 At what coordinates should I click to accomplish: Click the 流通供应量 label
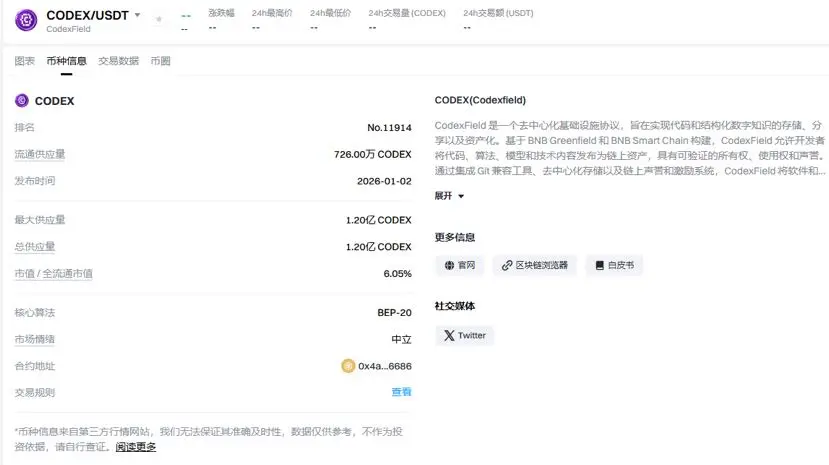pos(40,154)
